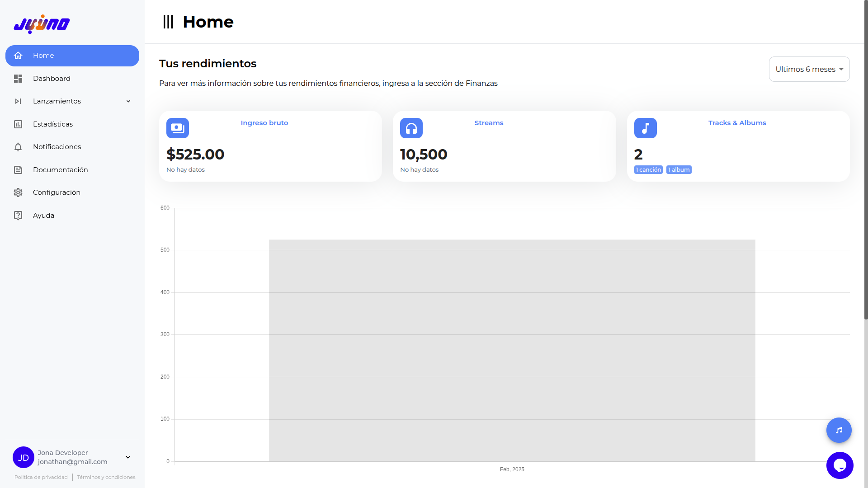Open the chat bubble widget

point(840,465)
